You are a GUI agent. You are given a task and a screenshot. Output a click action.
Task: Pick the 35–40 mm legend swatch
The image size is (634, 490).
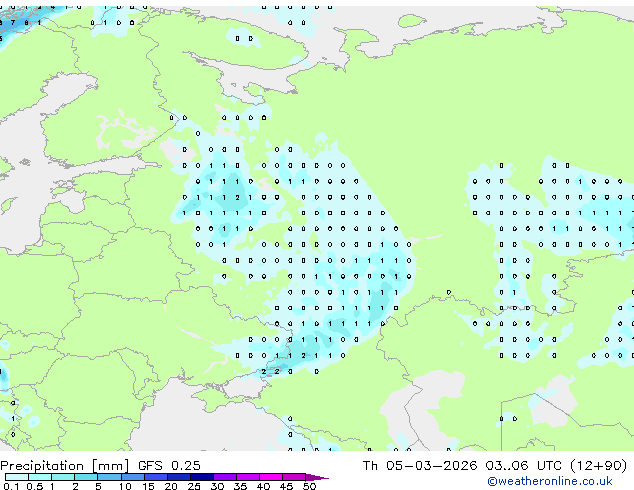248,477
